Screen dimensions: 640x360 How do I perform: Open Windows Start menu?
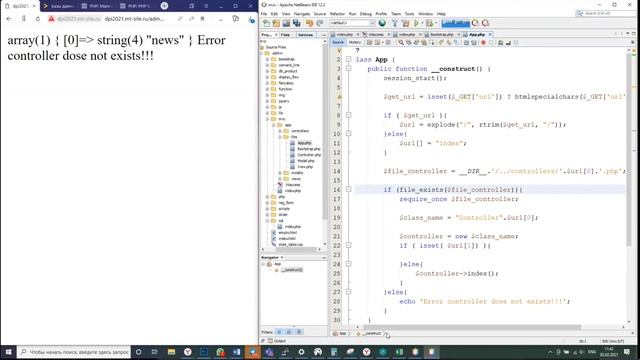click(8, 352)
